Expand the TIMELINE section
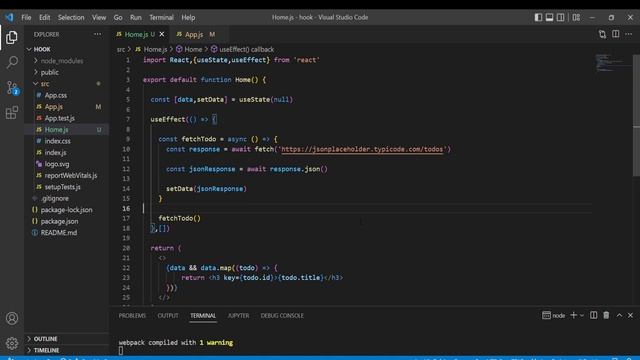Viewport: 640px width, 360px height. point(66,350)
